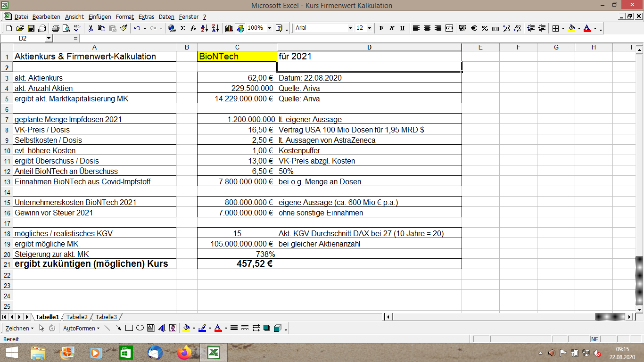Sort ascending A to Z
Image resolution: width=644 pixels, height=362 pixels.
coord(204,28)
